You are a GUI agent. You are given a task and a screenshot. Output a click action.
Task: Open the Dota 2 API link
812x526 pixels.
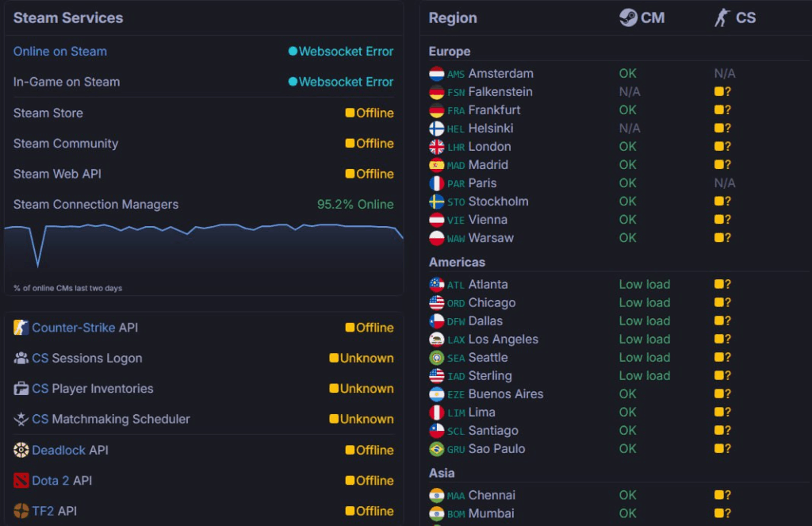(x=51, y=481)
